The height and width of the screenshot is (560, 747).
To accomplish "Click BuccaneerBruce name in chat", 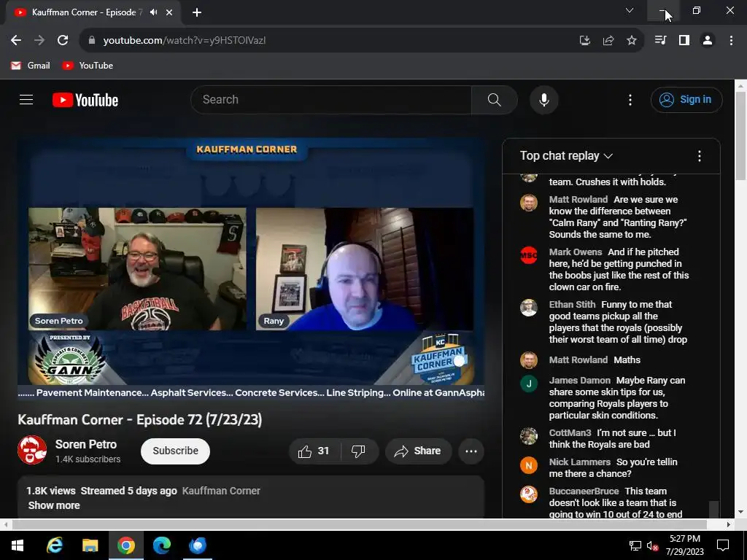I will [584, 491].
